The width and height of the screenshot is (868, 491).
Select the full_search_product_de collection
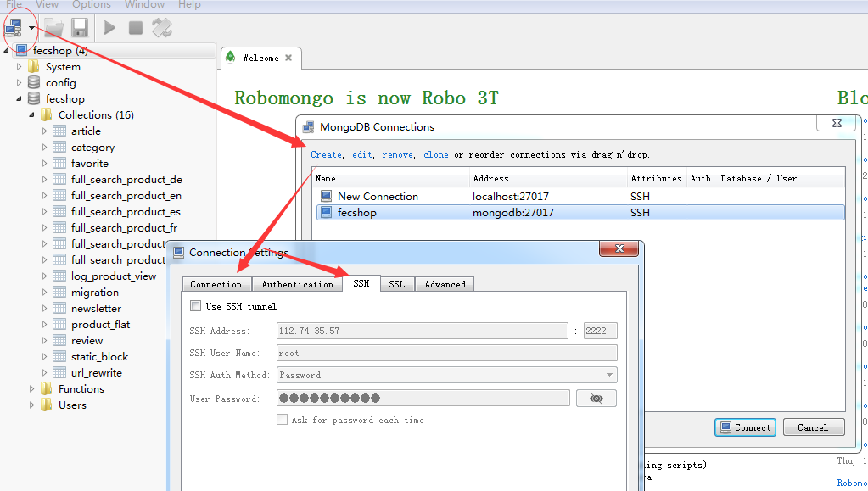click(126, 179)
